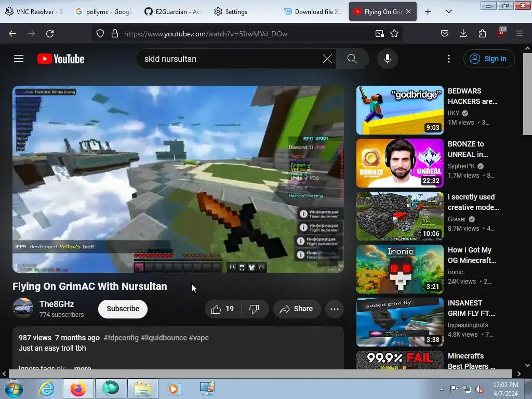Image resolution: width=532 pixels, height=399 pixels.
Task: Open new browser tab
Action: (428, 11)
